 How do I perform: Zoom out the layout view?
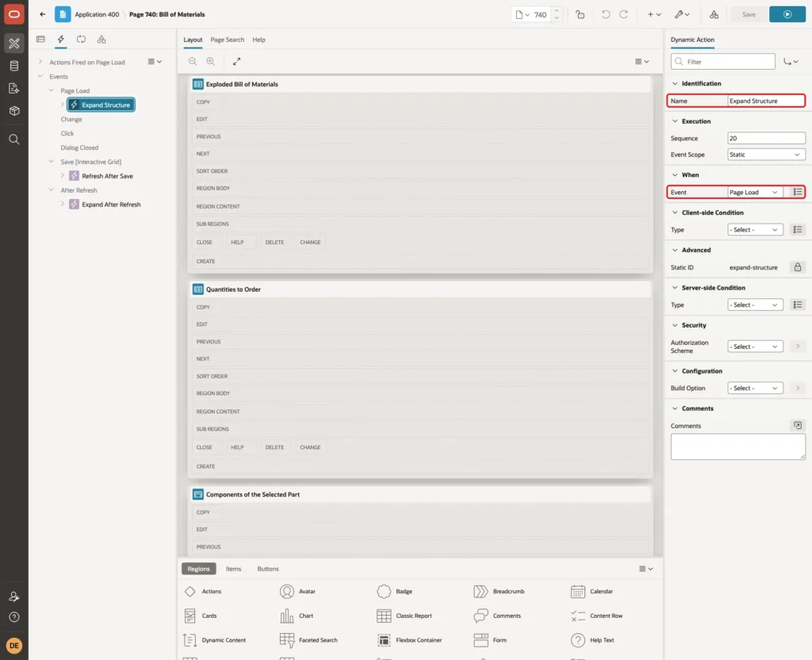coord(193,61)
